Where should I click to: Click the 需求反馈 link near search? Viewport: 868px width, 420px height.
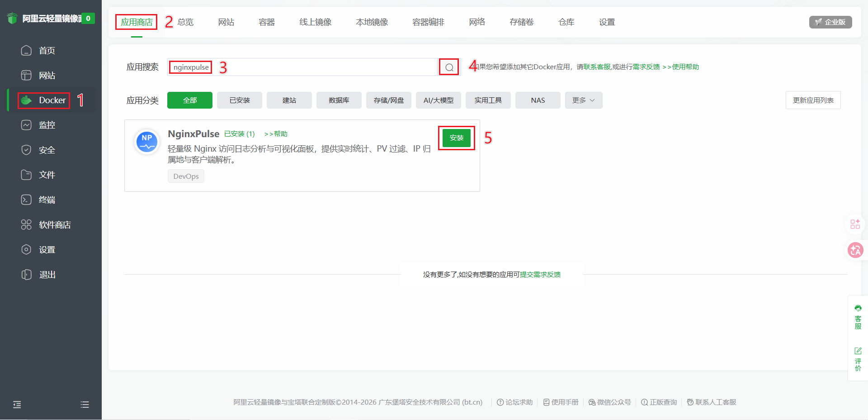pos(646,67)
